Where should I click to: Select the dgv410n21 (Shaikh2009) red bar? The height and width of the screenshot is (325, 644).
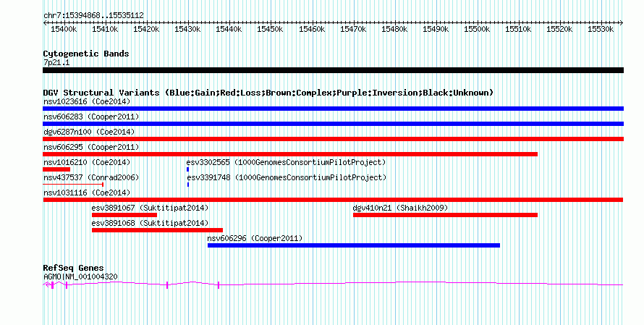(x=445, y=215)
